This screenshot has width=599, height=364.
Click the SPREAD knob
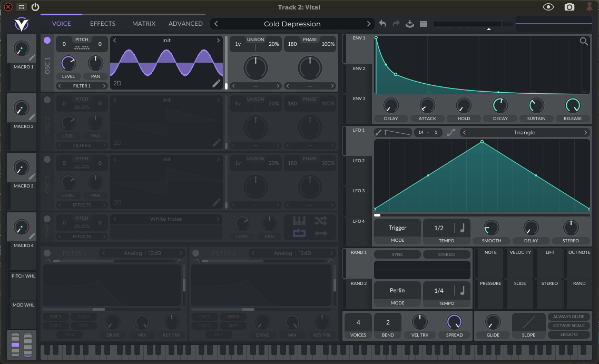tap(454, 322)
